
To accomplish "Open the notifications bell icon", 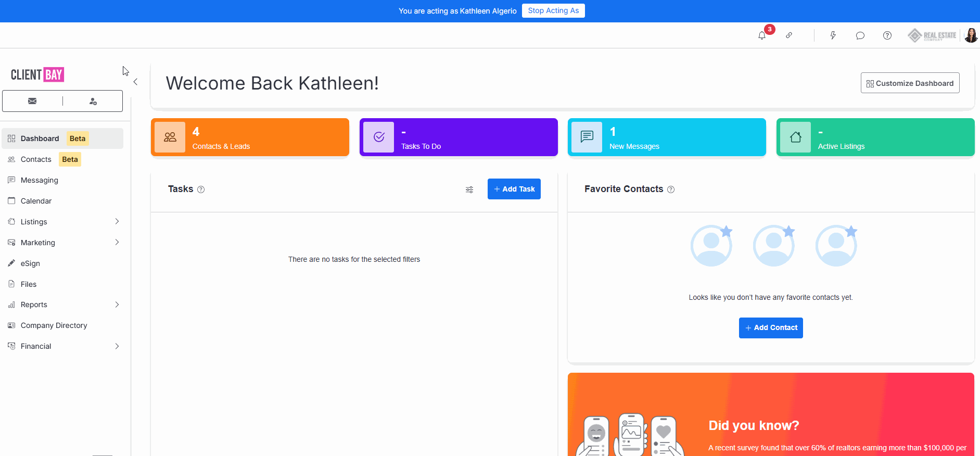I will 762,35.
